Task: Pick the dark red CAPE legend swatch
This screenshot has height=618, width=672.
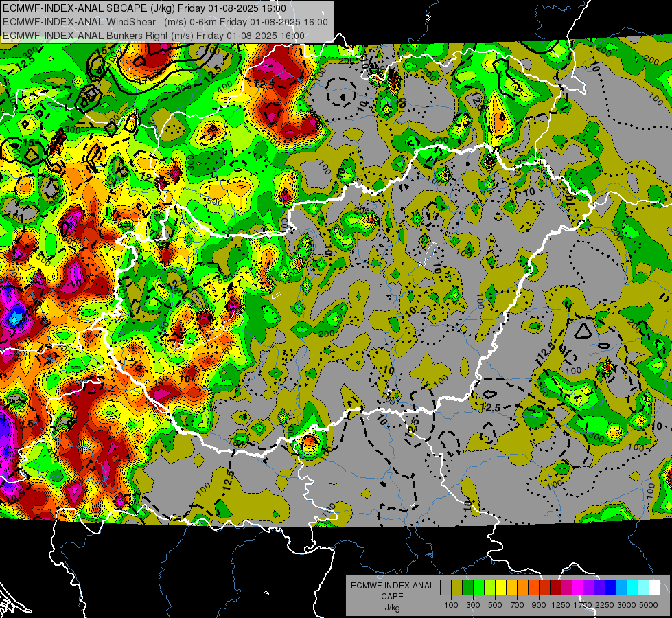Action: pos(555,587)
